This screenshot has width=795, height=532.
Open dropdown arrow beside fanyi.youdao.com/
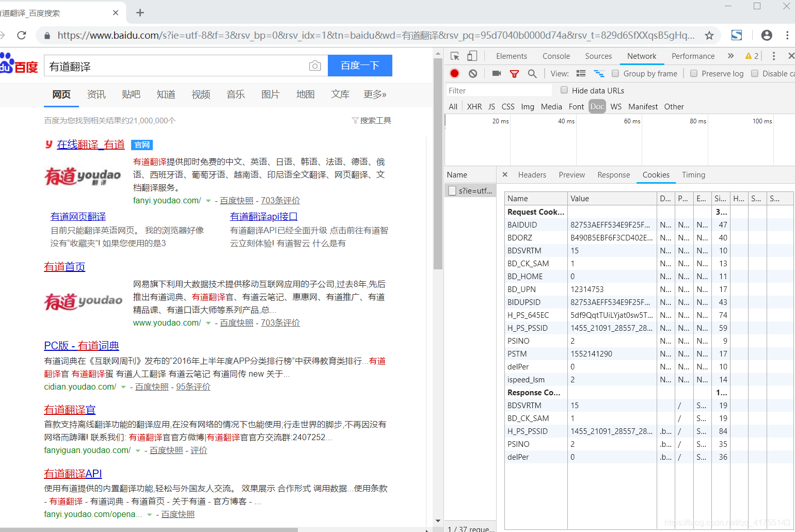coord(209,201)
